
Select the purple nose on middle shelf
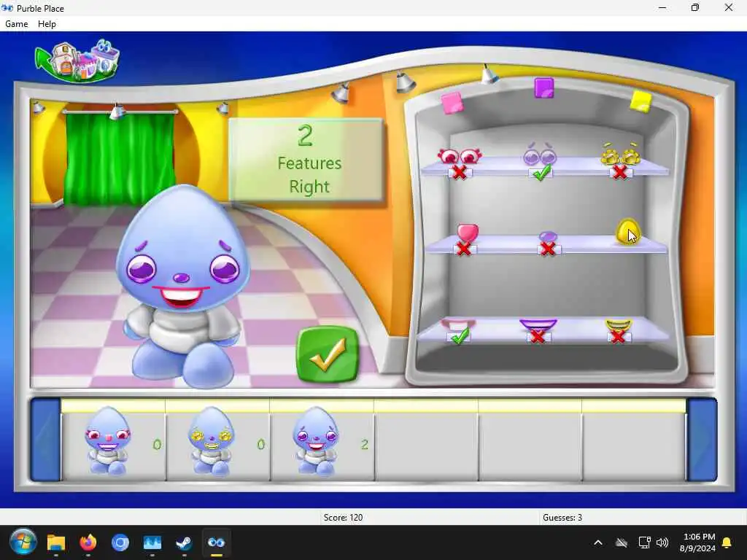(x=548, y=237)
